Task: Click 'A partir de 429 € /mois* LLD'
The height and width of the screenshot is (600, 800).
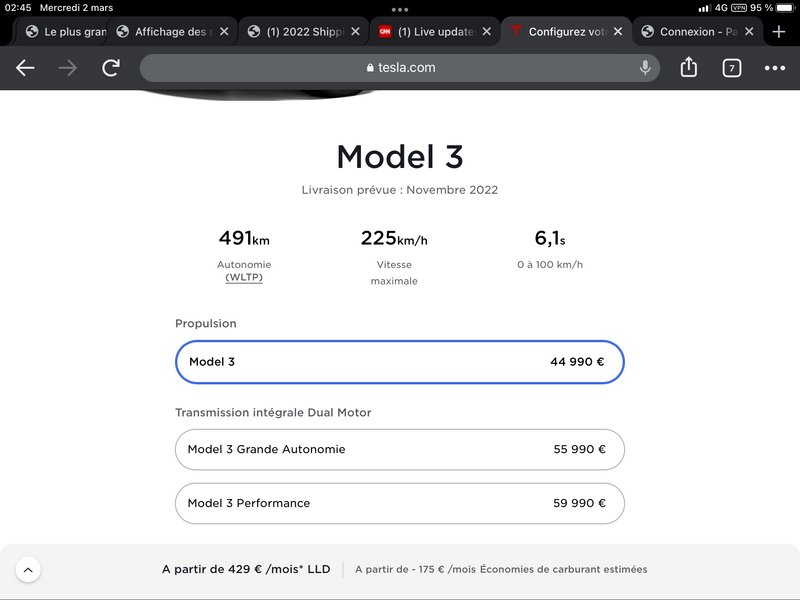Action: pyautogui.click(x=246, y=569)
